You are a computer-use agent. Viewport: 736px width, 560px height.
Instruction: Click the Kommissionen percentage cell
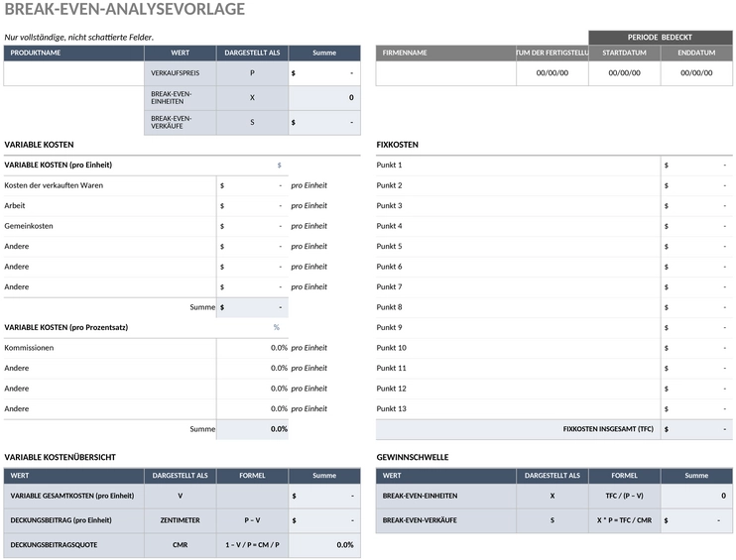click(252, 348)
